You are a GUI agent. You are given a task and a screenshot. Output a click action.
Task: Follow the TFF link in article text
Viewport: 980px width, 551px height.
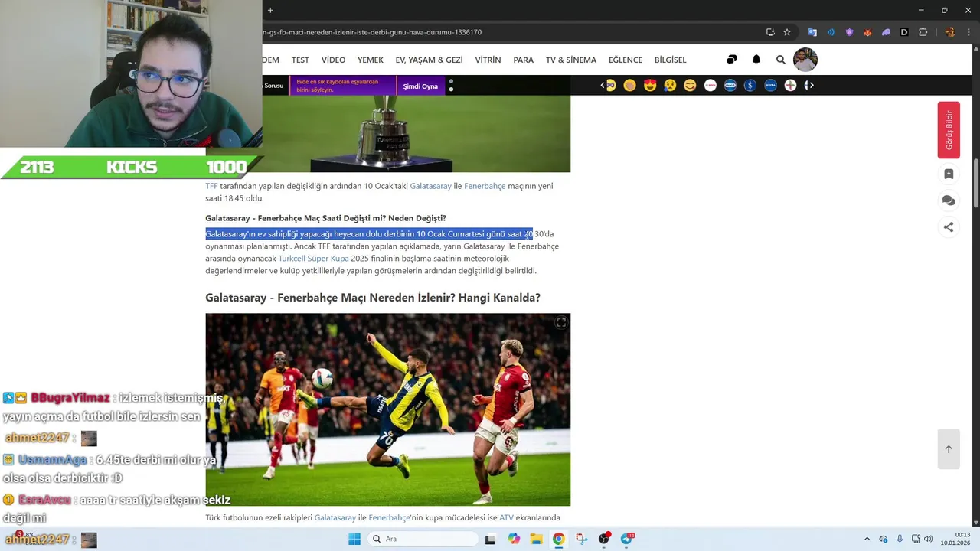[211, 186]
